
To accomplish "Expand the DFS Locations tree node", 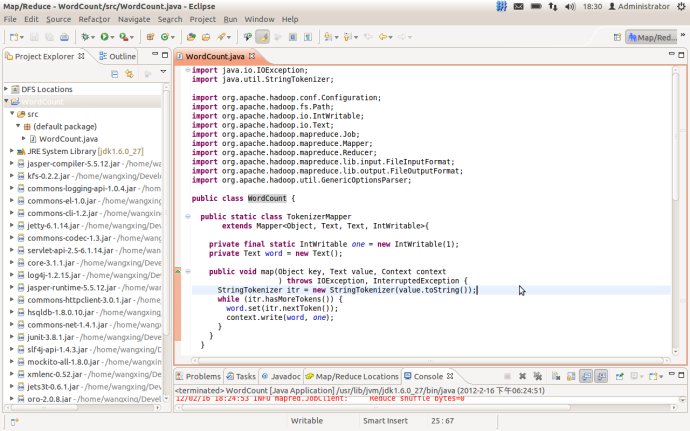I will (x=7, y=89).
